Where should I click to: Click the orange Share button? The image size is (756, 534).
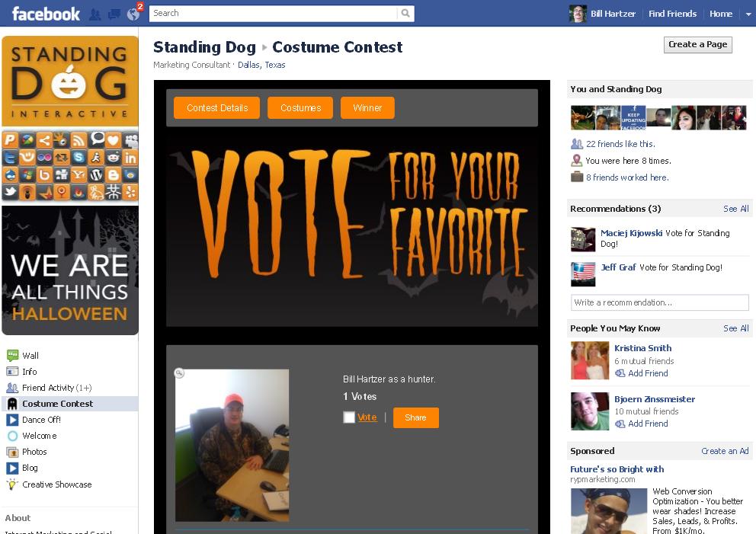(415, 418)
